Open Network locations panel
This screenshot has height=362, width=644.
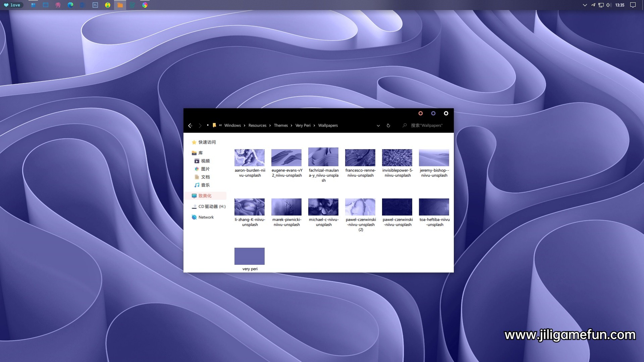coord(206,217)
